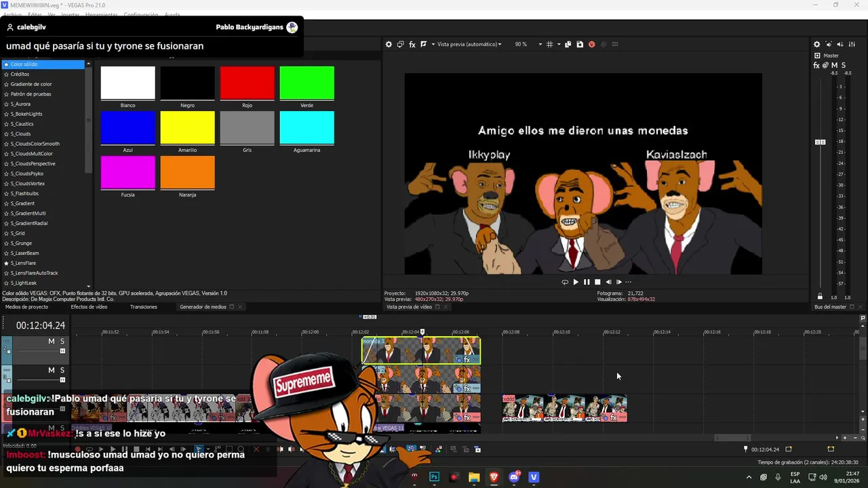
Task: Open video output FX in preview toolbar
Action: coord(412,44)
